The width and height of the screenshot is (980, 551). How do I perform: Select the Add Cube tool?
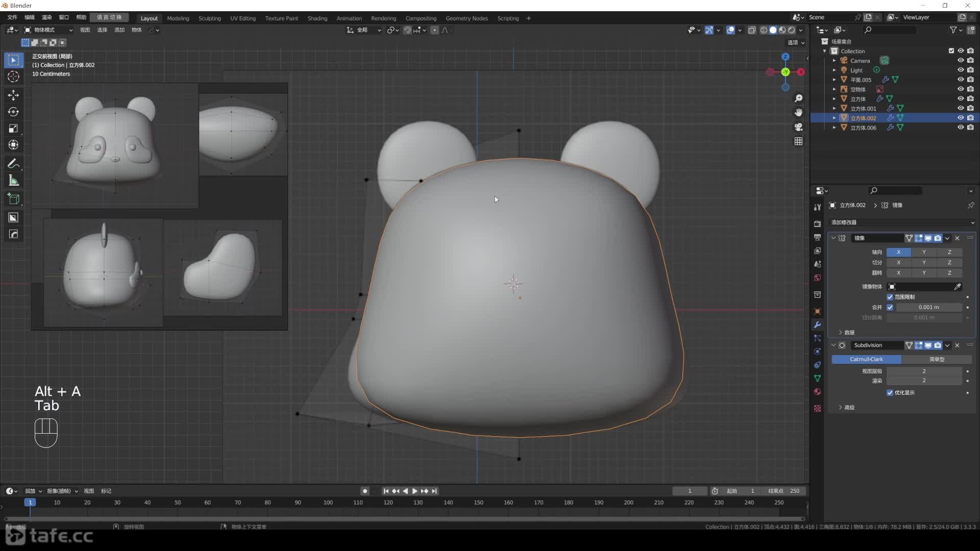click(14, 199)
